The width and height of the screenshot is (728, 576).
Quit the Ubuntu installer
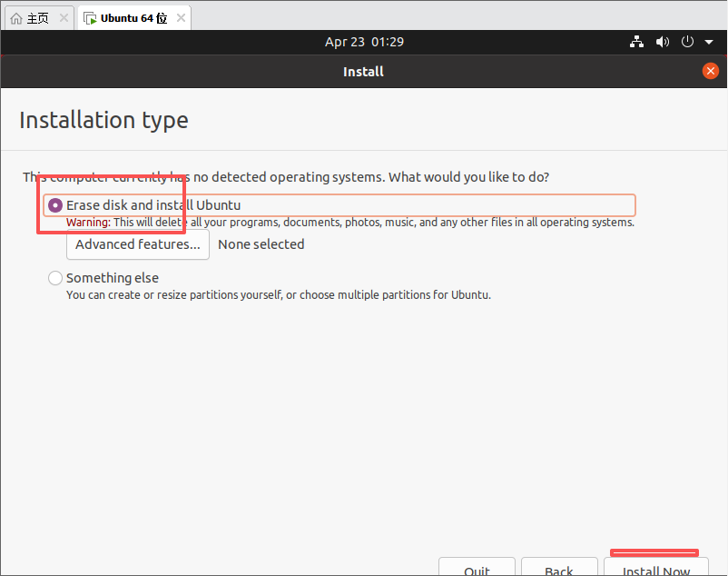coord(477,568)
